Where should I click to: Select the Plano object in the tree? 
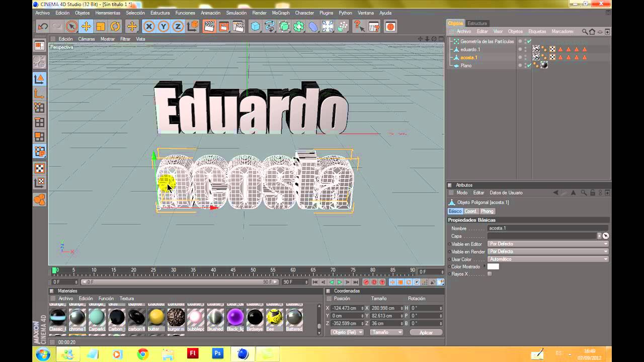click(x=466, y=65)
